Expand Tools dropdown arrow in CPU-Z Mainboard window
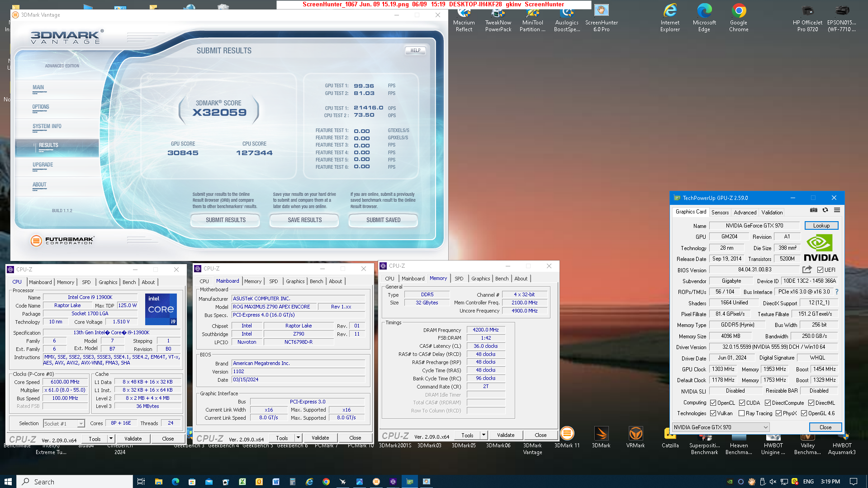Viewport: 868px width, 488px height. (298, 437)
